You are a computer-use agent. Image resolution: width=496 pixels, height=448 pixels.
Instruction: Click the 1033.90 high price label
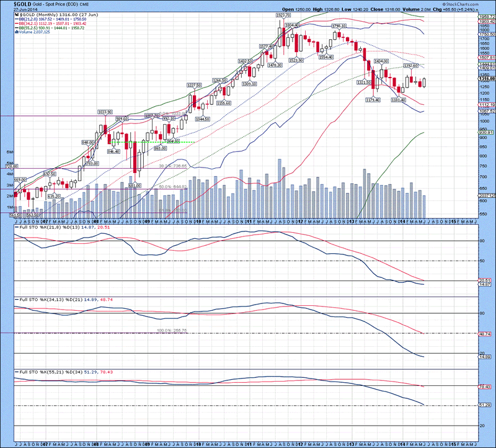point(105,112)
